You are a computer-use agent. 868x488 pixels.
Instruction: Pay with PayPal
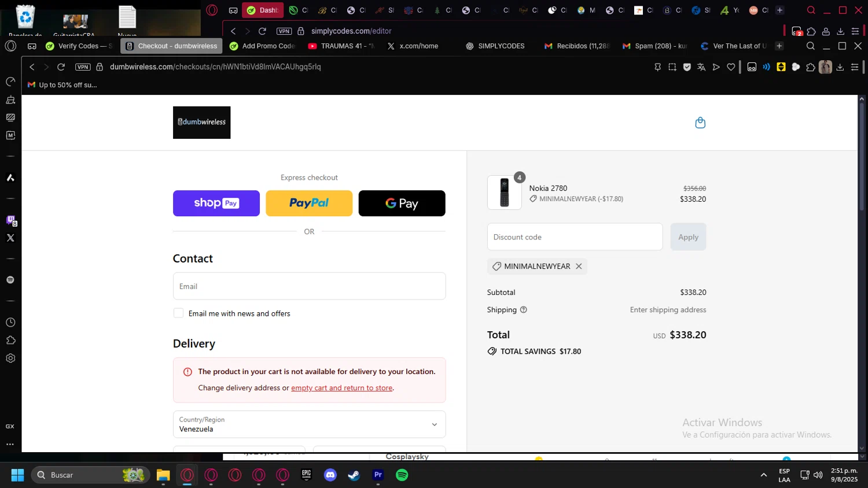[309, 204]
